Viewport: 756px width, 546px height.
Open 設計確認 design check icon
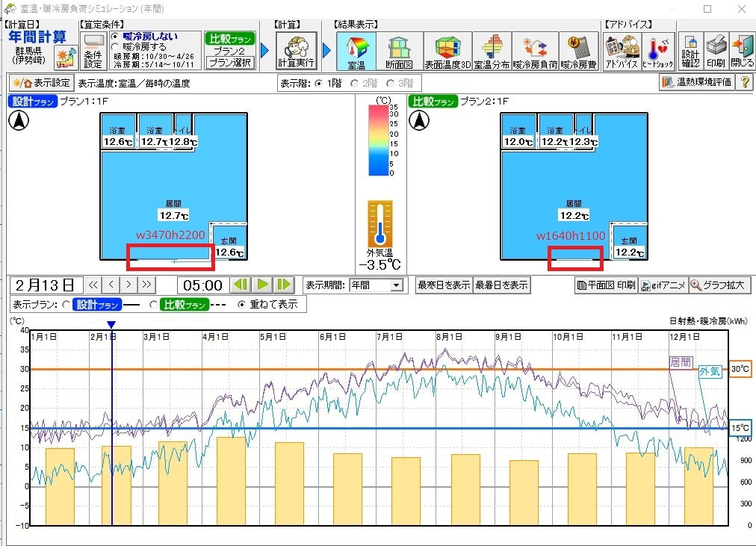click(x=690, y=51)
